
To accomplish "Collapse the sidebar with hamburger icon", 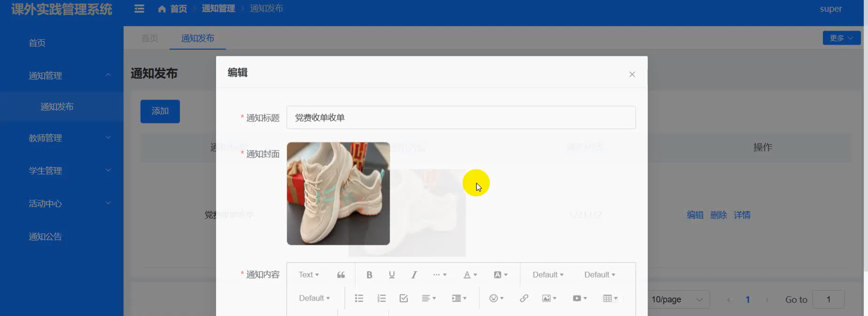I will (x=139, y=9).
